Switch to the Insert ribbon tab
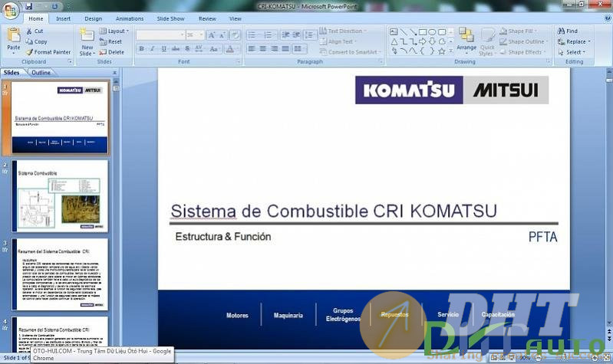The height and width of the screenshot is (364, 613). click(63, 18)
